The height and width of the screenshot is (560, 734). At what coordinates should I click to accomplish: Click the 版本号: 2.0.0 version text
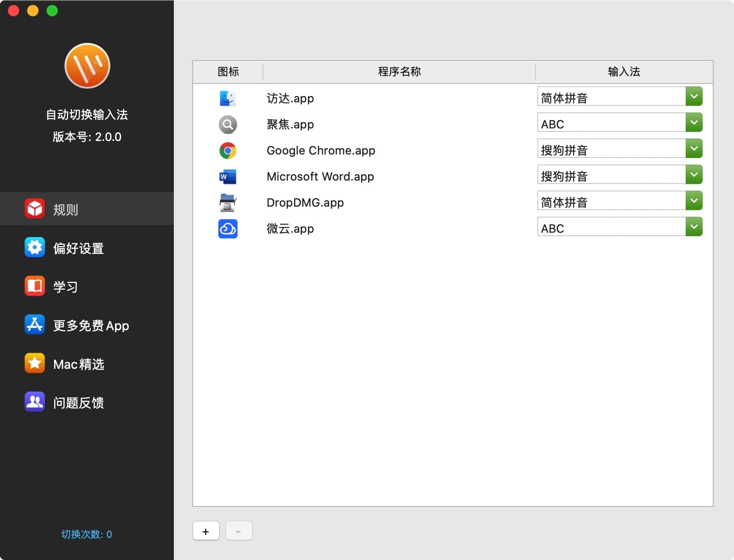[87, 137]
